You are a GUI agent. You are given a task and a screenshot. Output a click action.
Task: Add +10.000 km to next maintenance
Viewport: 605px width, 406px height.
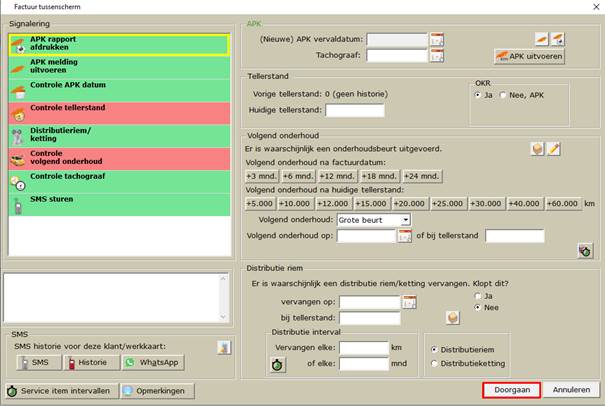point(295,204)
